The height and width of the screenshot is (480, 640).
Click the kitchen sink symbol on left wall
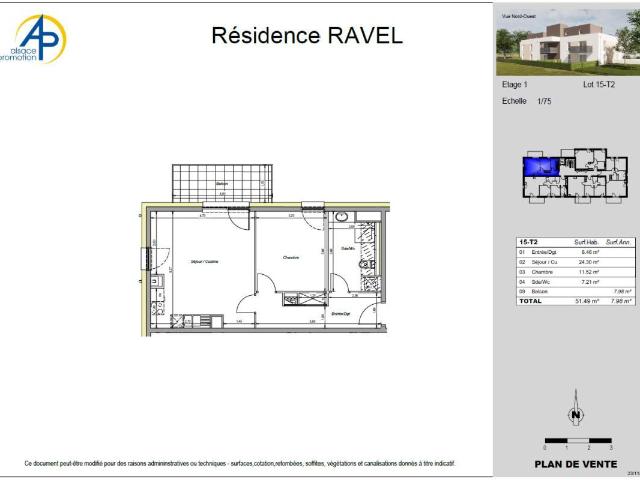point(156,281)
